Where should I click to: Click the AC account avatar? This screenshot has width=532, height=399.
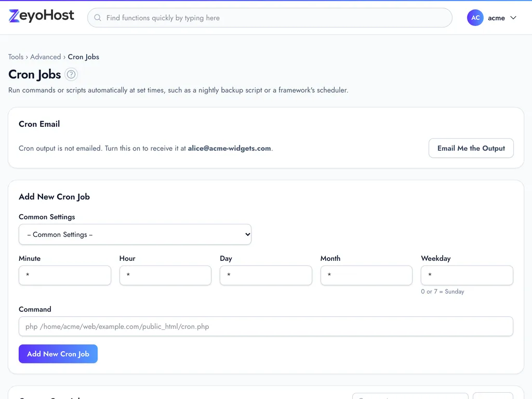(475, 18)
